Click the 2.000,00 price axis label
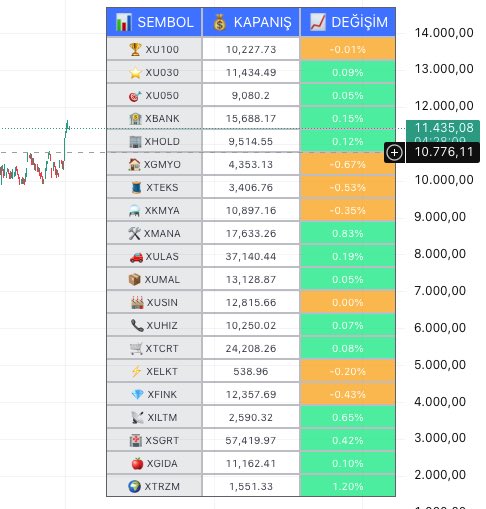The width and height of the screenshot is (486, 509). tap(440, 475)
